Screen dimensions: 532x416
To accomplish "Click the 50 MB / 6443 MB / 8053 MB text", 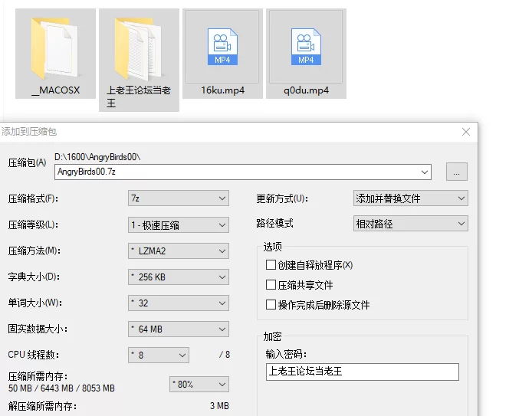I will point(61,388).
